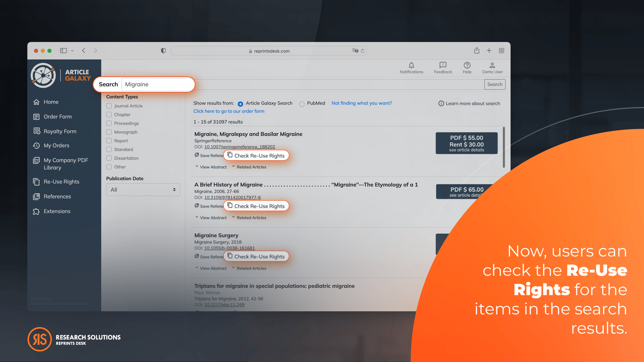The height and width of the screenshot is (362, 644).
Task: Click the Re-Use Rights sidebar icon
Action: (x=37, y=181)
